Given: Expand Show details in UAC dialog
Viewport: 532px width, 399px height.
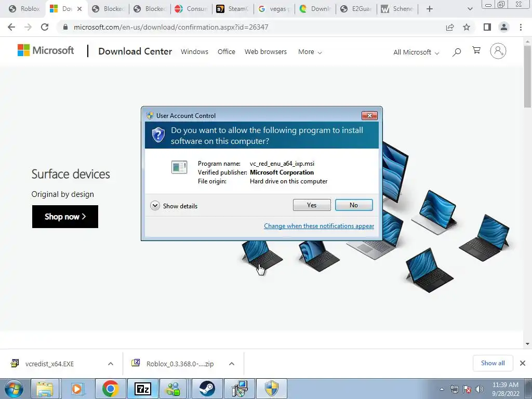Looking at the screenshot, I should coord(174,206).
